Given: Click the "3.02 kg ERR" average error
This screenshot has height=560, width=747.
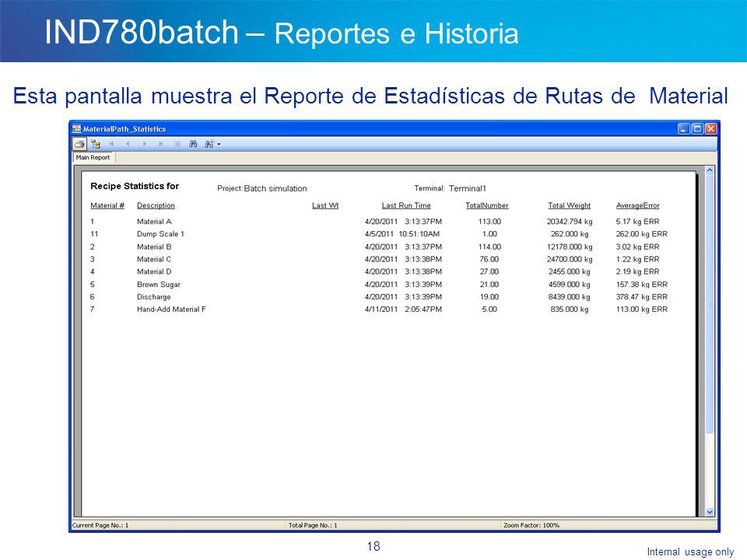Looking at the screenshot, I should click(x=638, y=247).
